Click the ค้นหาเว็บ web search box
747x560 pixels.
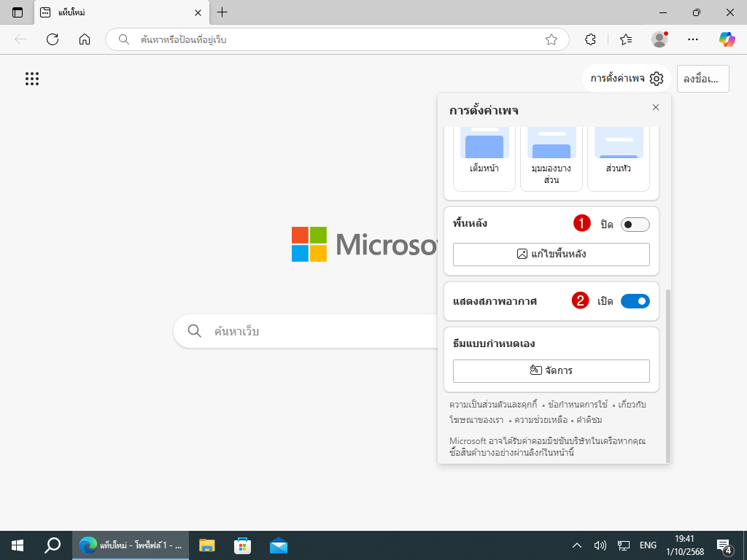point(306,331)
